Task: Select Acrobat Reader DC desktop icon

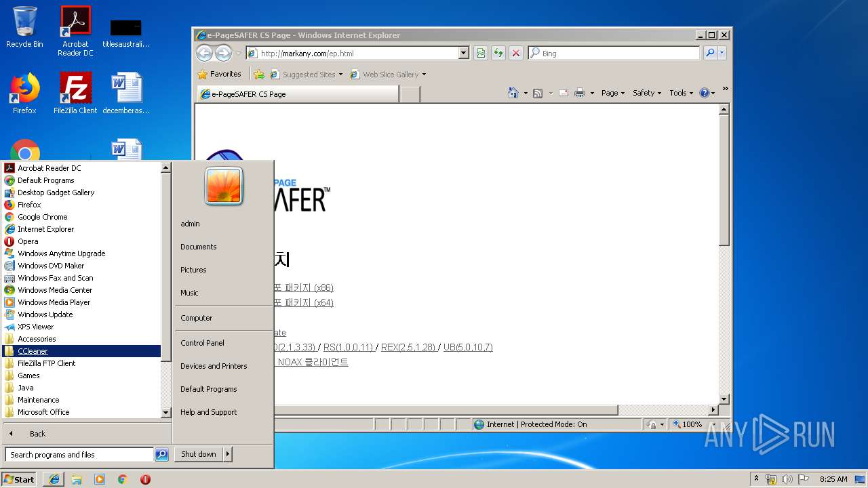Action: (x=75, y=31)
